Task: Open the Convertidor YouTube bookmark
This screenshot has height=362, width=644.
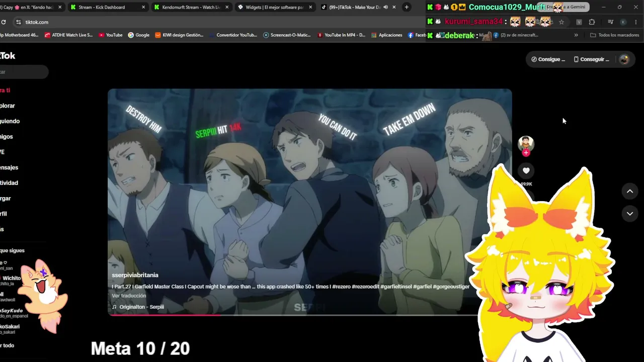Action: (233, 35)
